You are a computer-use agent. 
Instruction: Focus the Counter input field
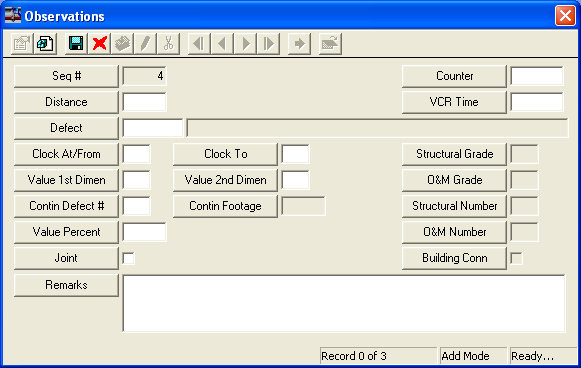537,76
